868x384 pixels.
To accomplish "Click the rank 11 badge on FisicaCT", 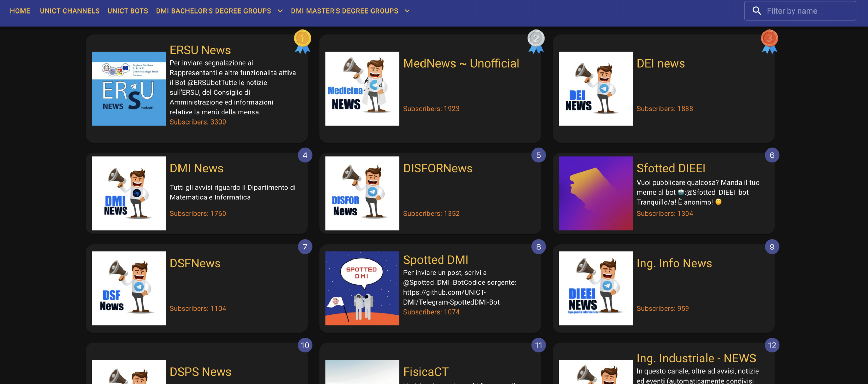I will coord(538,345).
